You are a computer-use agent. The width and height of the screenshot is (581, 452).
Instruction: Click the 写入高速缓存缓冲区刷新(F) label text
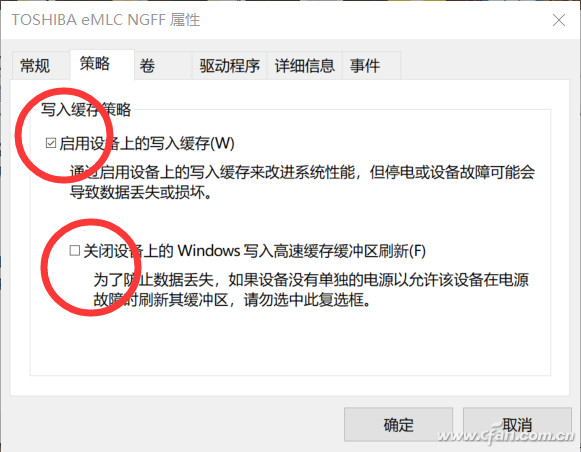[x=334, y=251]
